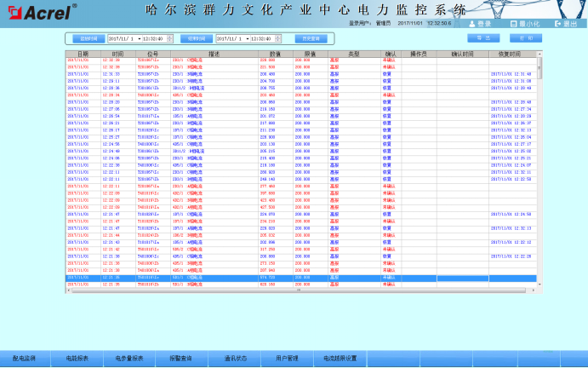This screenshot has width=588, height=368.
Task: Click the 确认时间 column header
Action: click(x=463, y=54)
